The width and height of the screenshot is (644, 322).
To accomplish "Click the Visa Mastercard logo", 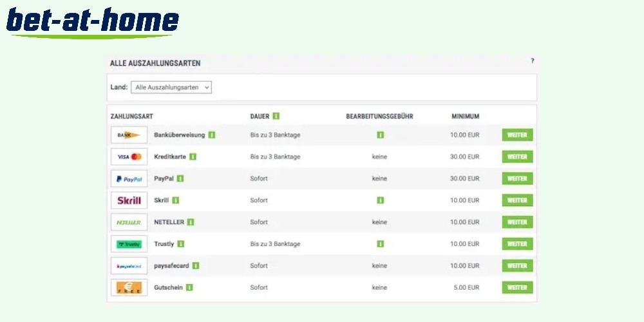I will click(129, 157).
